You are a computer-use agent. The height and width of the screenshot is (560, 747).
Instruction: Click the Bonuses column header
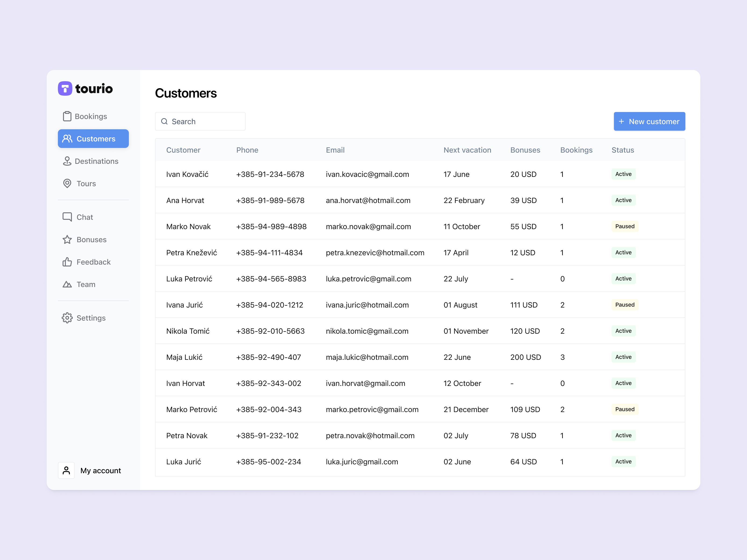pyautogui.click(x=525, y=150)
